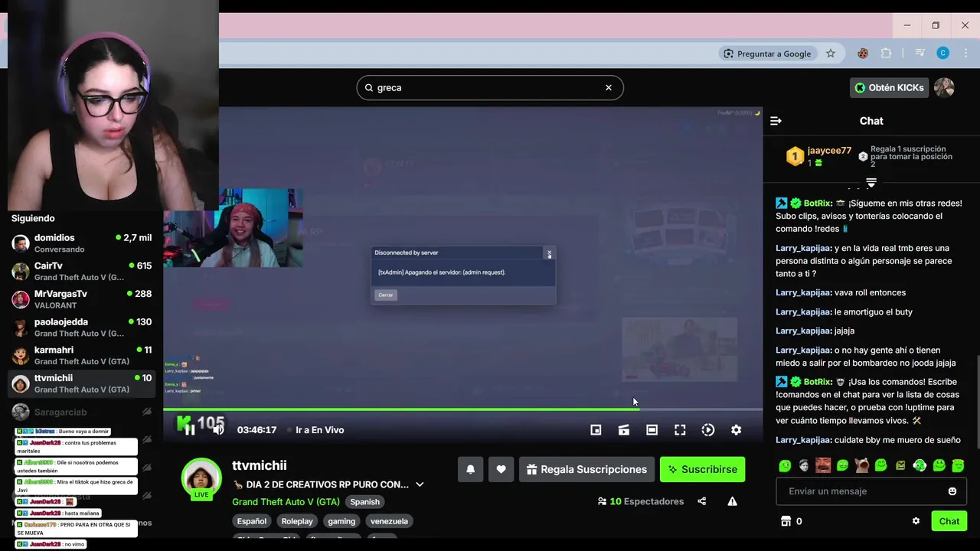Click Preguntar a Google in address bar

click(x=767, y=54)
